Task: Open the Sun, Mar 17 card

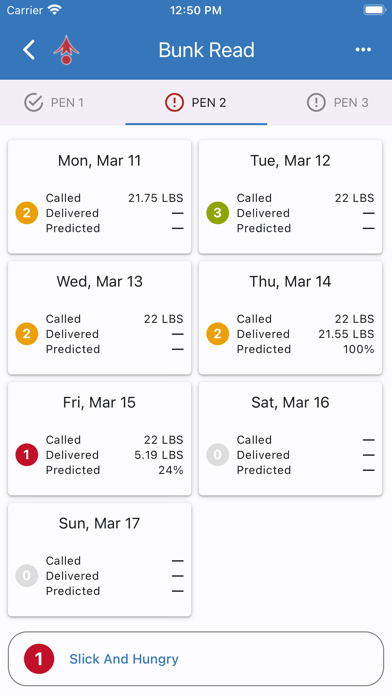Action: click(99, 560)
